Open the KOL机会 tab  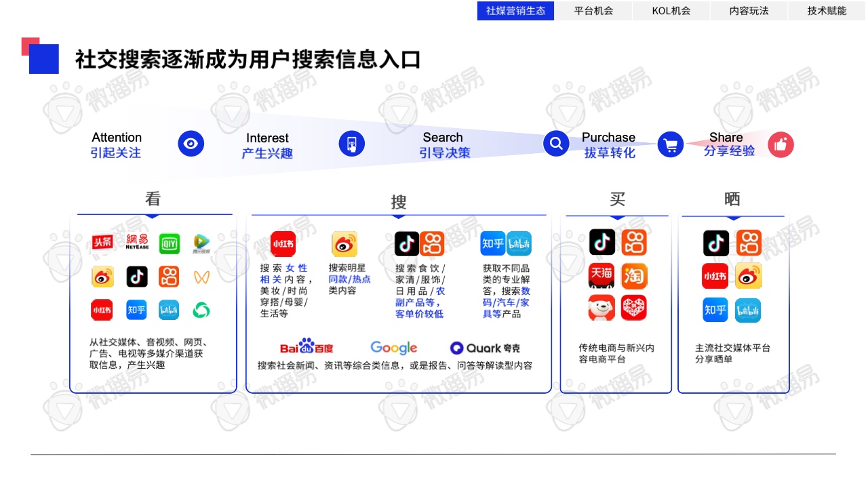point(671,11)
